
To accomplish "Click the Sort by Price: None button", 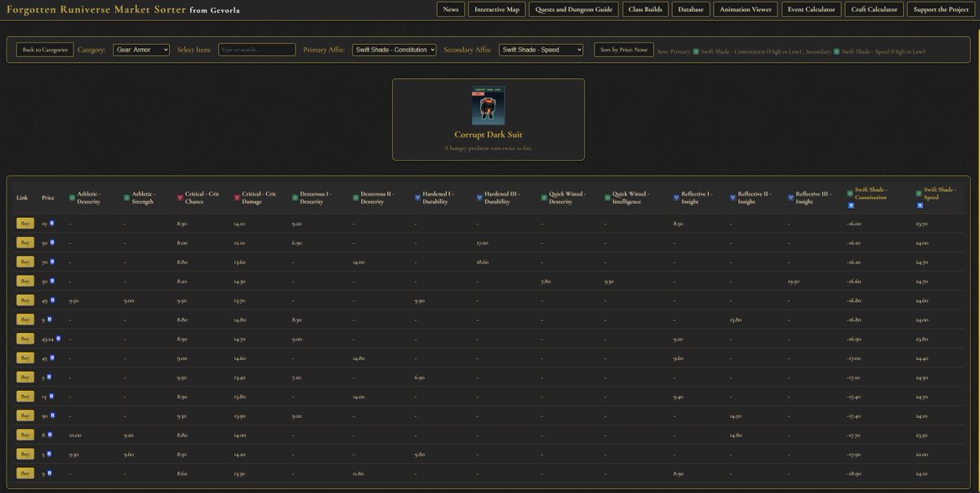I will (x=623, y=50).
